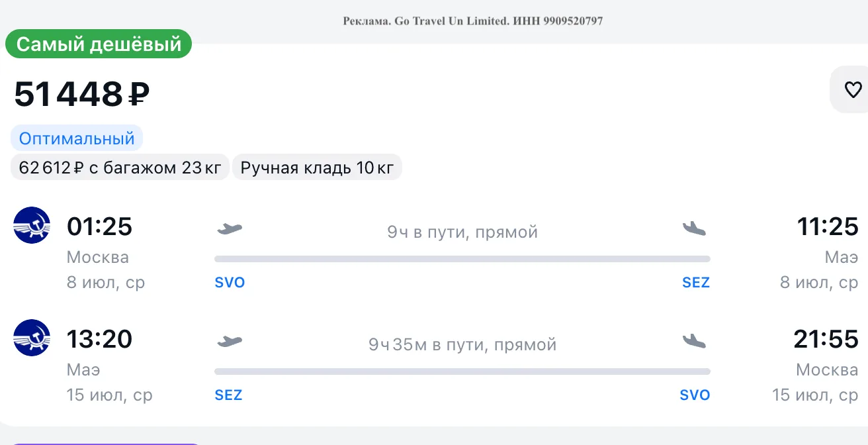The image size is (868, 445).
Task: Click the Оптимальный badge
Action: (77, 138)
